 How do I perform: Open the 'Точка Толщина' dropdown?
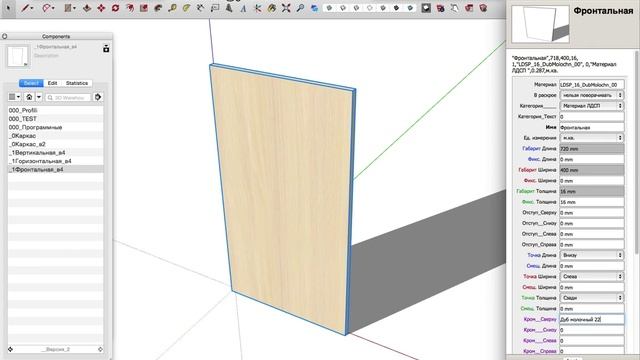(591, 298)
